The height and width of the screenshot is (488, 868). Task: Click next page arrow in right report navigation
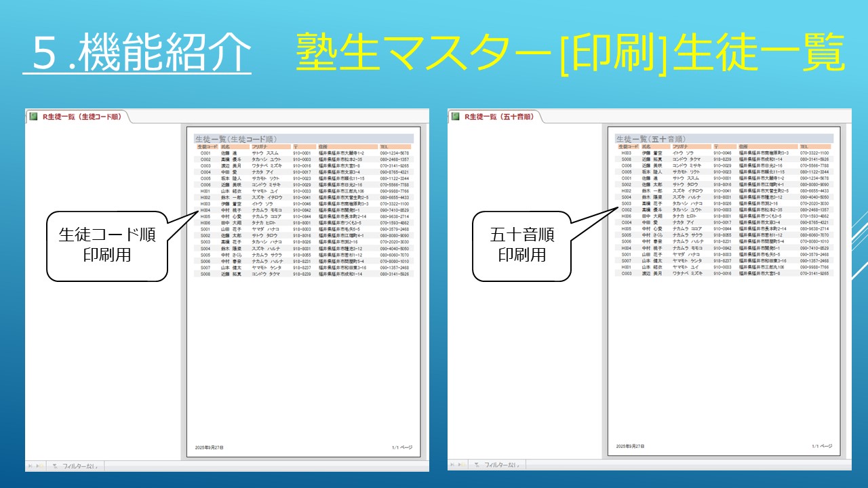point(453,465)
